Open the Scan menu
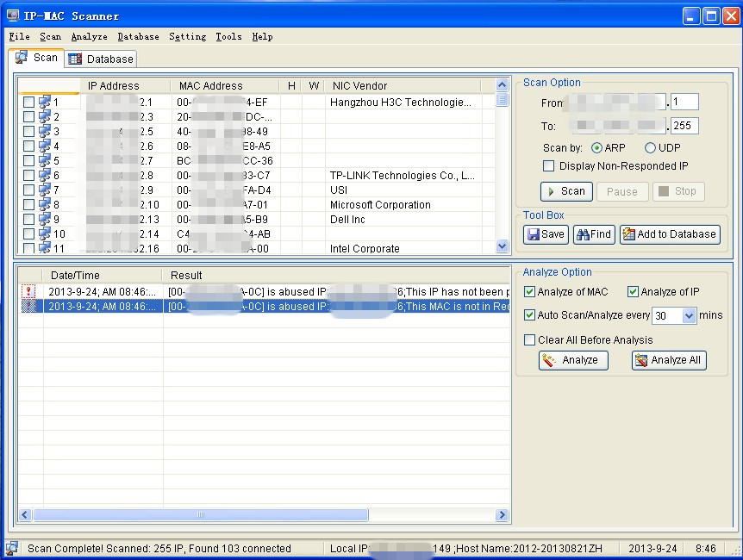The image size is (743, 560). (50, 36)
